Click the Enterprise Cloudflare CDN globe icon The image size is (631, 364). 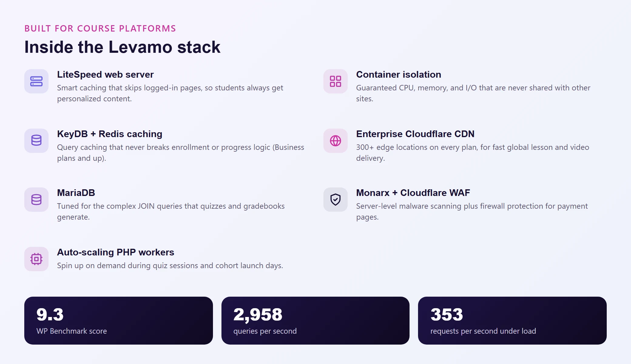tap(336, 141)
